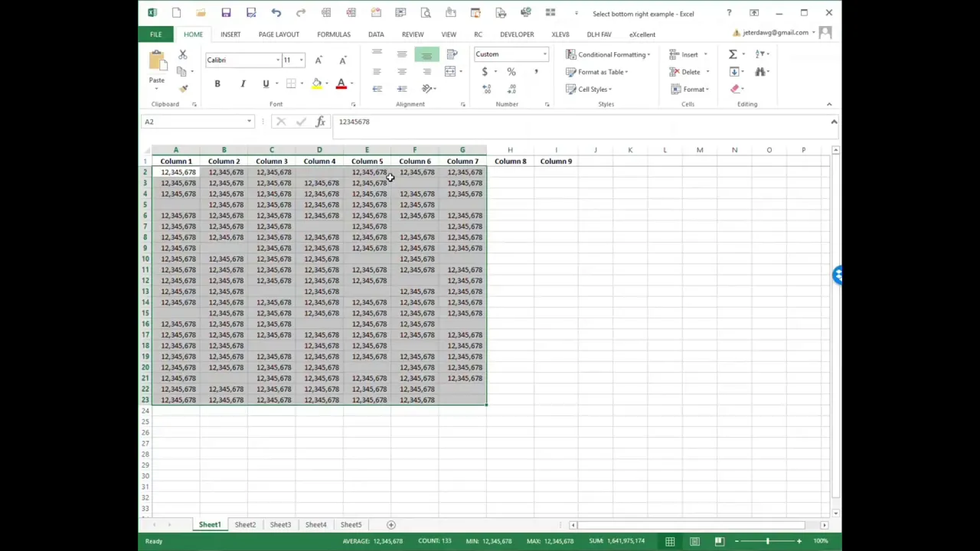The image size is (980, 551).
Task: Click the Save icon in Quick Access Toolbar
Action: [x=226, y=13]
